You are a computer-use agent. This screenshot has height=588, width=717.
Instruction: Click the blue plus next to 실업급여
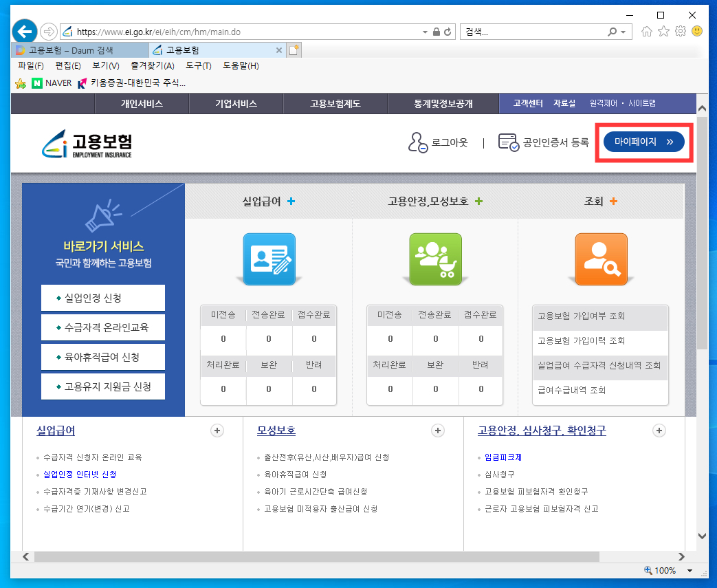pos(291,202)
